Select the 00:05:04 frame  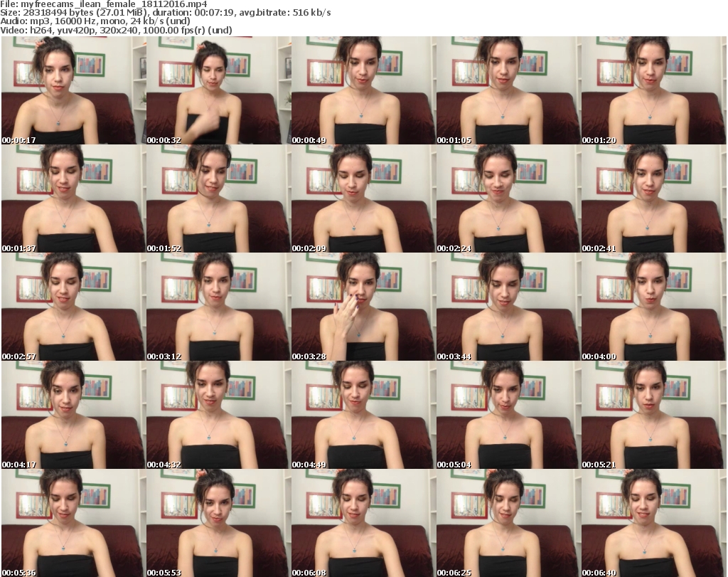click(x=508, y=415)
